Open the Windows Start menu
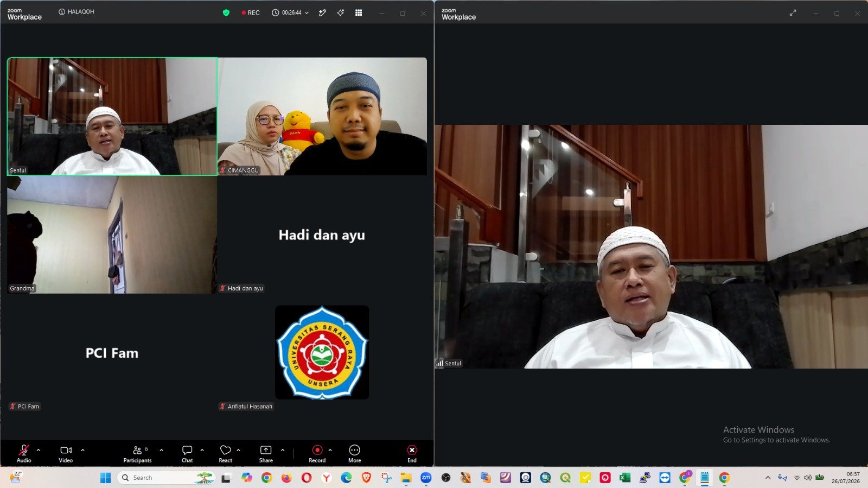 pyautogui.click(x=105, y=478)
